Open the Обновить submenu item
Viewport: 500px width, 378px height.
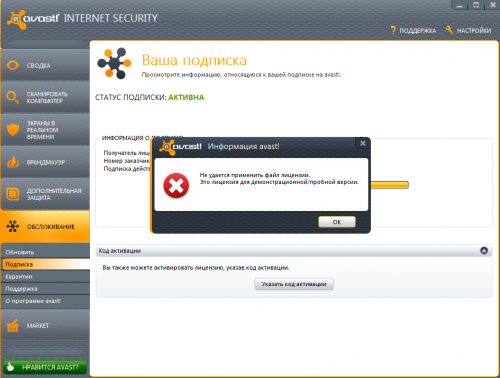coord(46,252)
